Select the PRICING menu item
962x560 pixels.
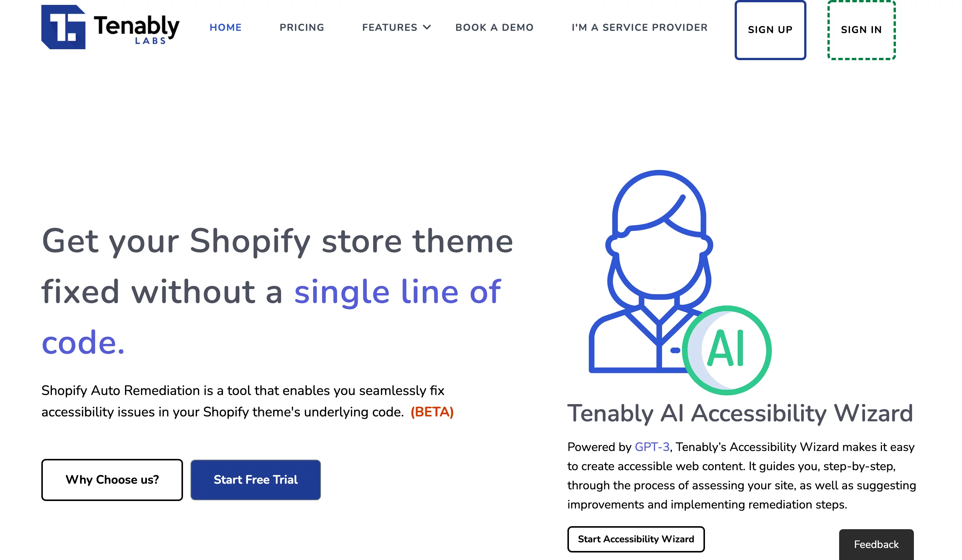point(301,27)
